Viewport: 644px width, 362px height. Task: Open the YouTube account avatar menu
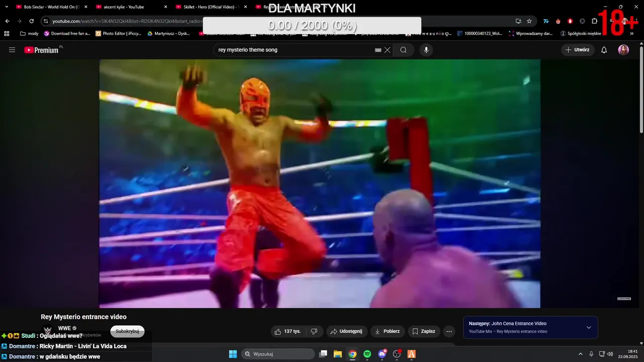tap(623, 50)
